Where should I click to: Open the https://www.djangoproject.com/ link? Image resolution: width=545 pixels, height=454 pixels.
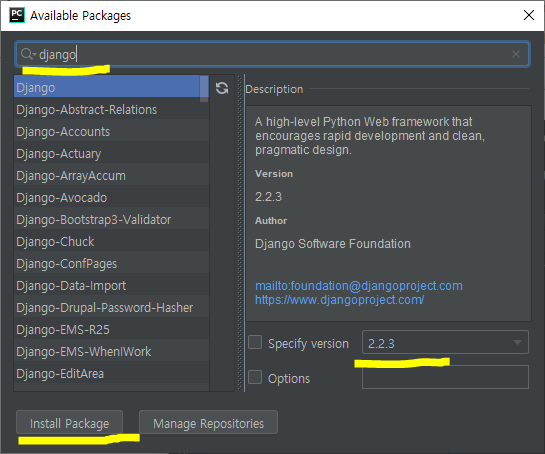340,300
